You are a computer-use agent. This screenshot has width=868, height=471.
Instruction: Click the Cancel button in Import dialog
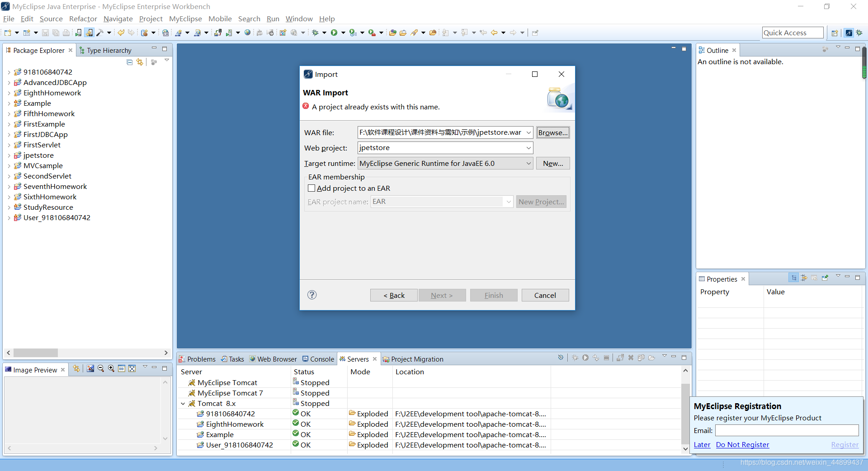(545, 295)
